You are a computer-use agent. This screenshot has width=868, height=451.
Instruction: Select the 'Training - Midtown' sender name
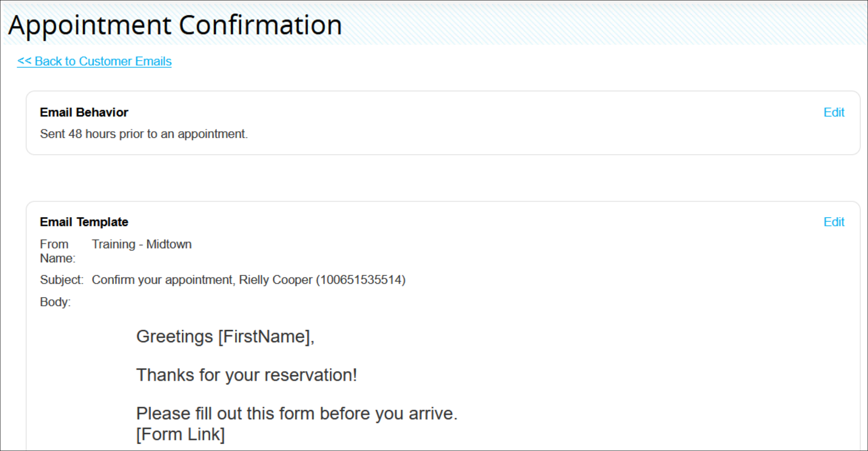[142, 244]
